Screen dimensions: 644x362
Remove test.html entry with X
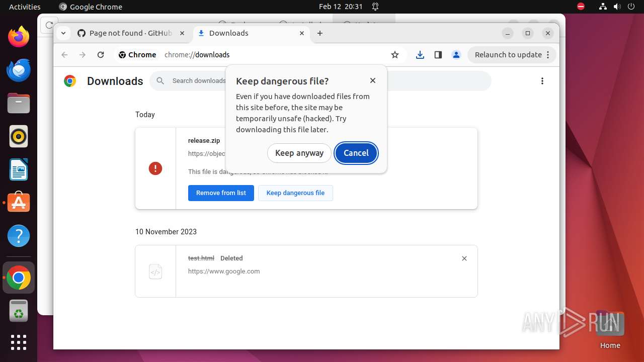point(464,258)
